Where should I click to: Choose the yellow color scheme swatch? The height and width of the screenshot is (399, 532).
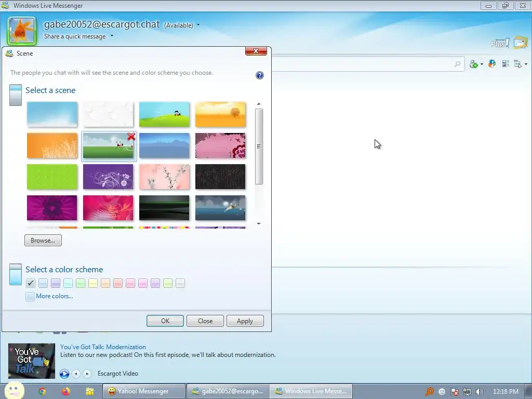[x=93, y=283]
